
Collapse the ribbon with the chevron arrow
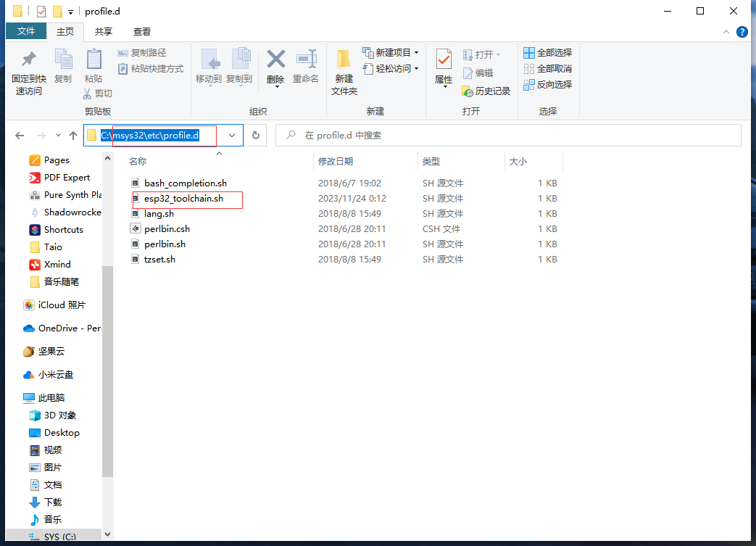tap(726, 31)
